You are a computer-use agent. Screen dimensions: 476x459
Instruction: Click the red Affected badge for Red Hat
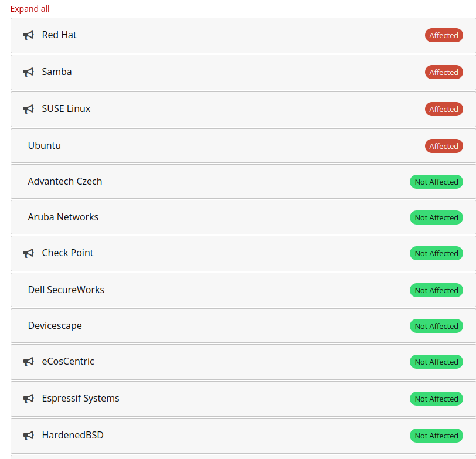[444, 35]
